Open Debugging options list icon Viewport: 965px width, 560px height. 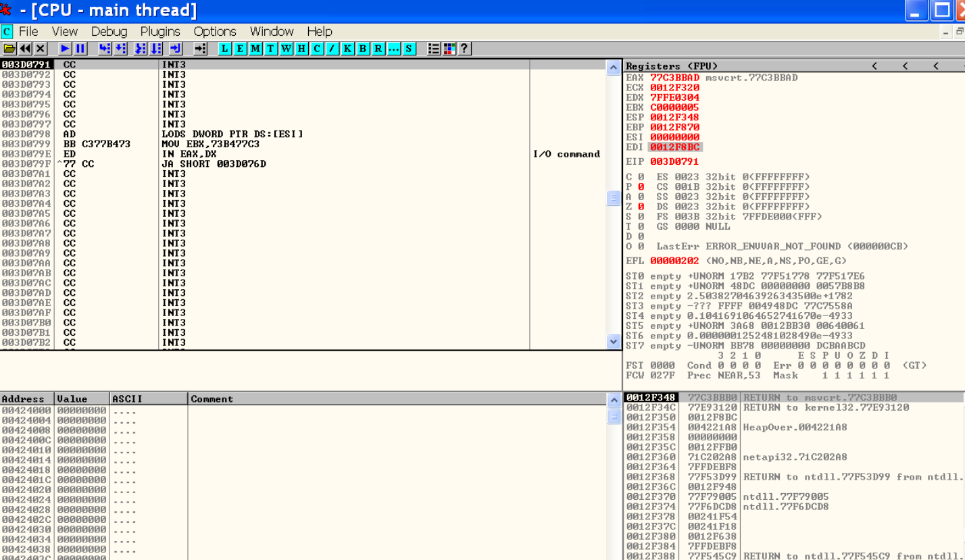click(434, 49)
